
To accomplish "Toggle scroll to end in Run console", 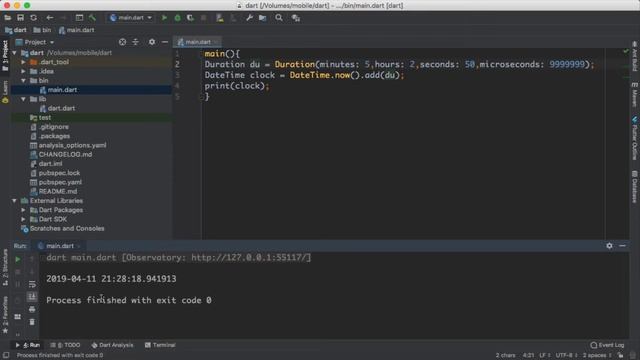I will click(x=32, y=297).
